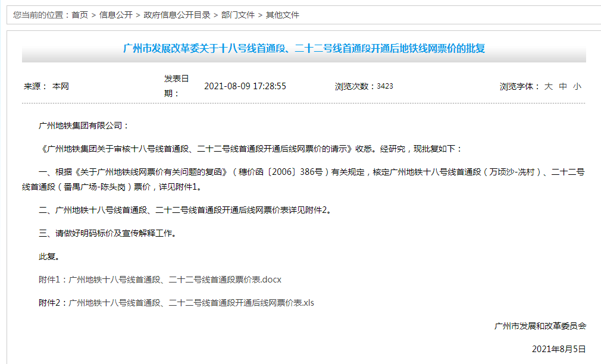Click the article title banner
Screen dimensions: 601x364
click(x=300, y=49)
